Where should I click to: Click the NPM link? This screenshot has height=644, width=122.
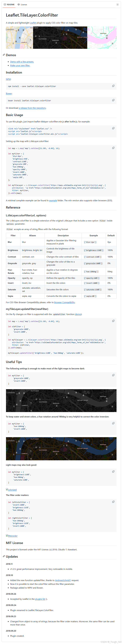tap(8, 79)
